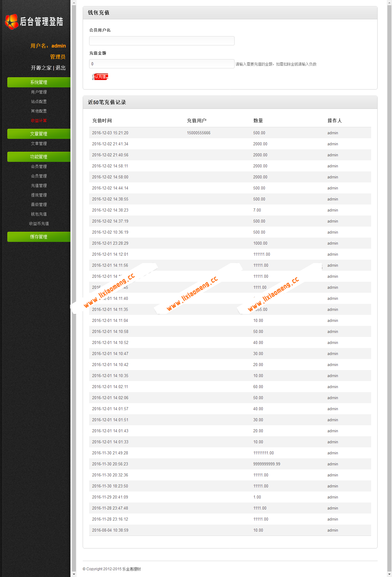Click the Copyright 2012-2015 乐金惠理财 footer text
The width and height of the screenshot is (392, 577).
click(x=112, y=569)
